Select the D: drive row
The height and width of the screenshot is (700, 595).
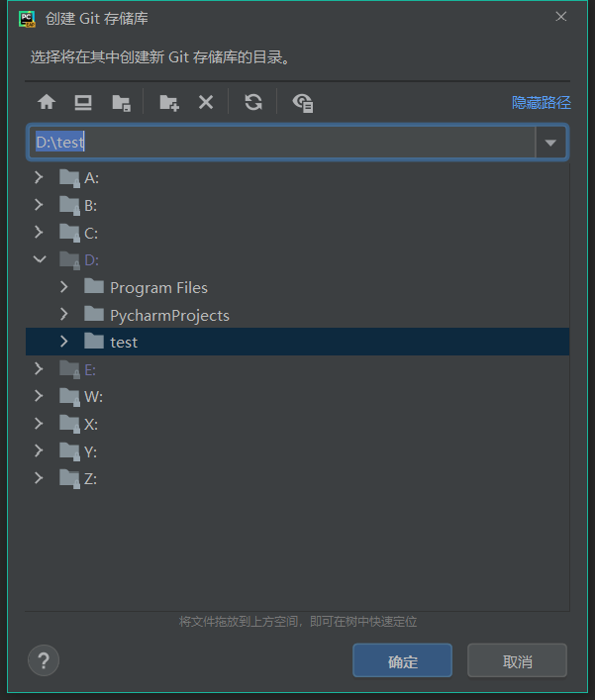(x=297, y=259)
